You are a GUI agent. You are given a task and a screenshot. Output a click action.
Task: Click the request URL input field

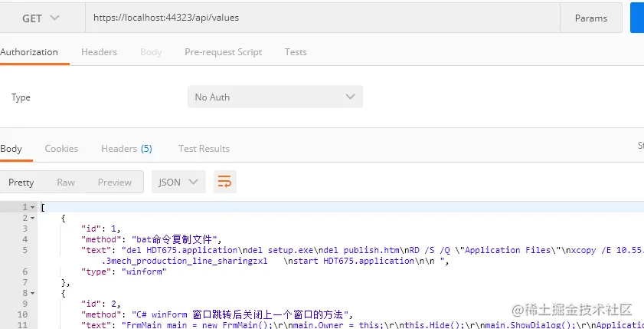click(322, 18)
